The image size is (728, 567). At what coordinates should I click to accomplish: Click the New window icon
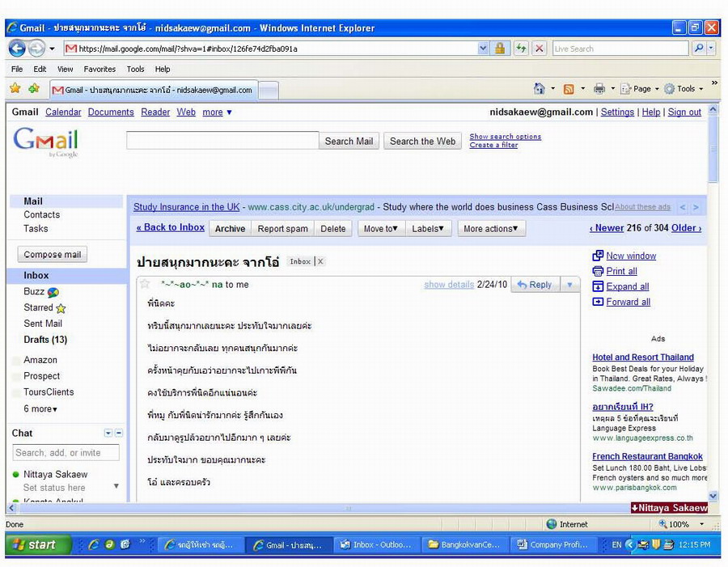[x=598, y=256]
